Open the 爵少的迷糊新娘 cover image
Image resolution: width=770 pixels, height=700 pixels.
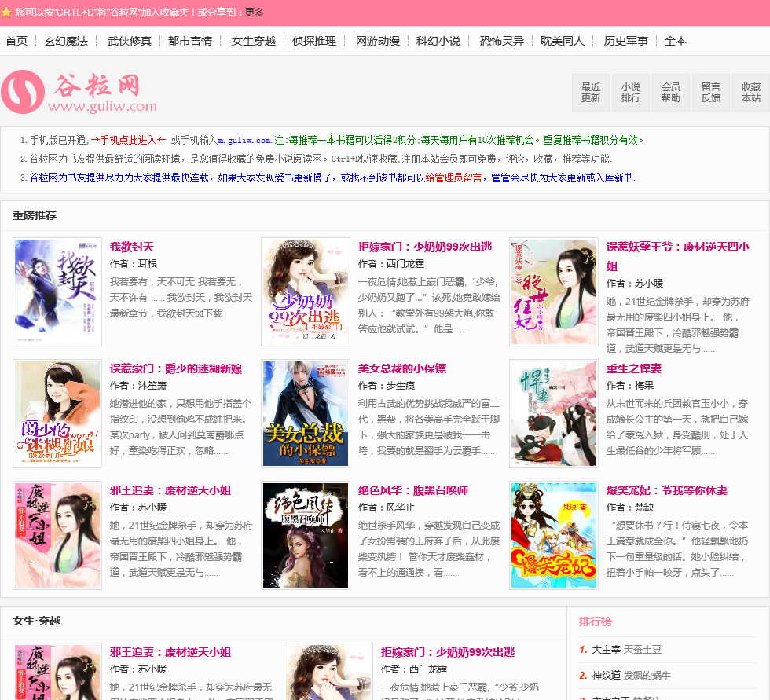(x=57, y=414)
